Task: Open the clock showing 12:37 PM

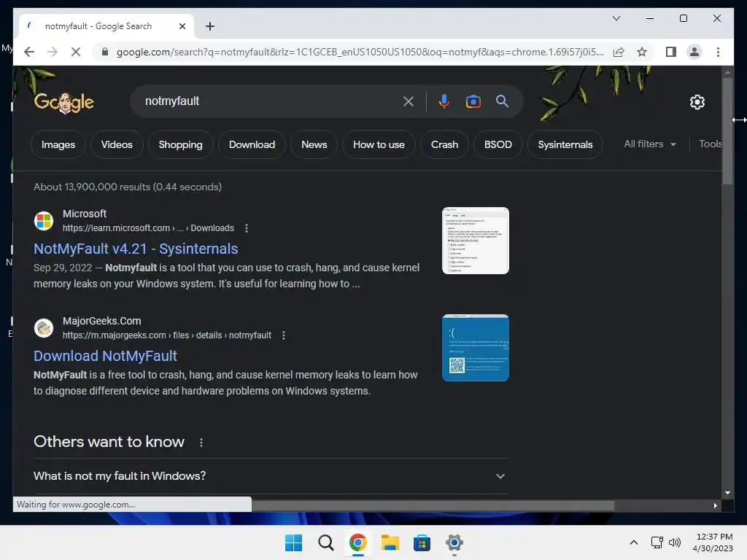Action: click(713, 542)
